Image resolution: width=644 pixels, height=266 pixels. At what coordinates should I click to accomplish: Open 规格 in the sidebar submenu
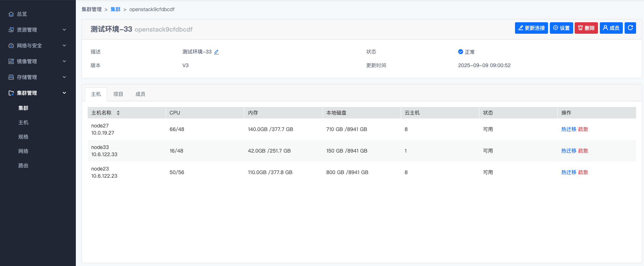click(23, 137)
